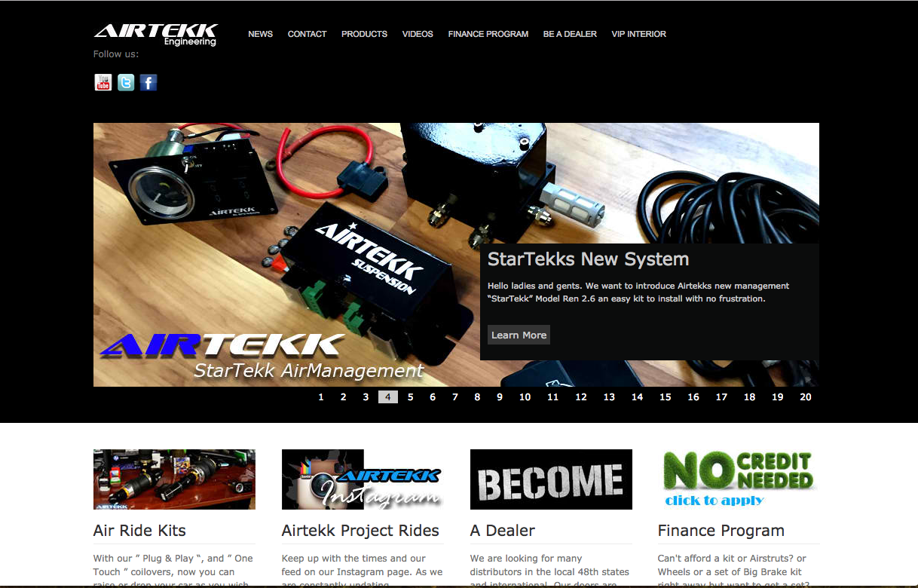
Task: Go to slide 8 in the slider
Action: pyautogui.click(x=477, y=397)
